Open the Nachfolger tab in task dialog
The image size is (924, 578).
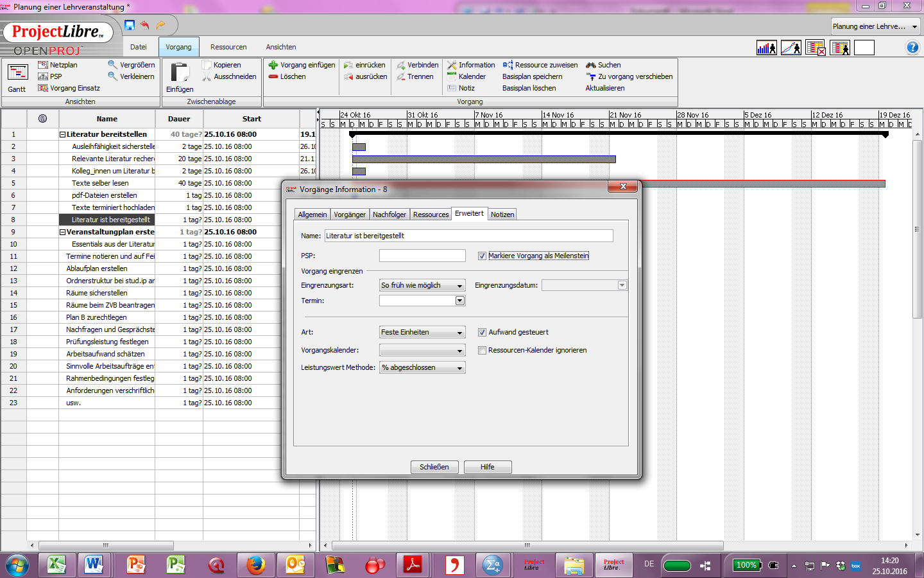pyautogui.click(x=389, y=214)
